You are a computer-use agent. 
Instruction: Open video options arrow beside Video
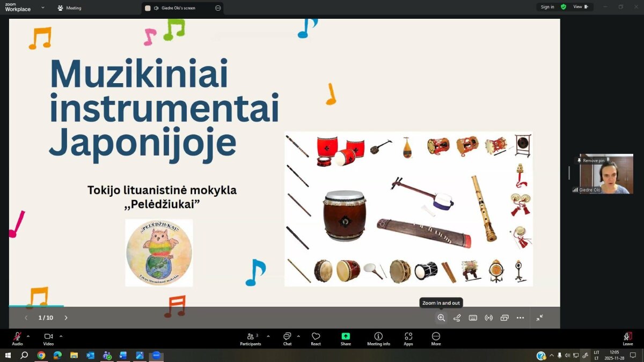click(61, 336)
